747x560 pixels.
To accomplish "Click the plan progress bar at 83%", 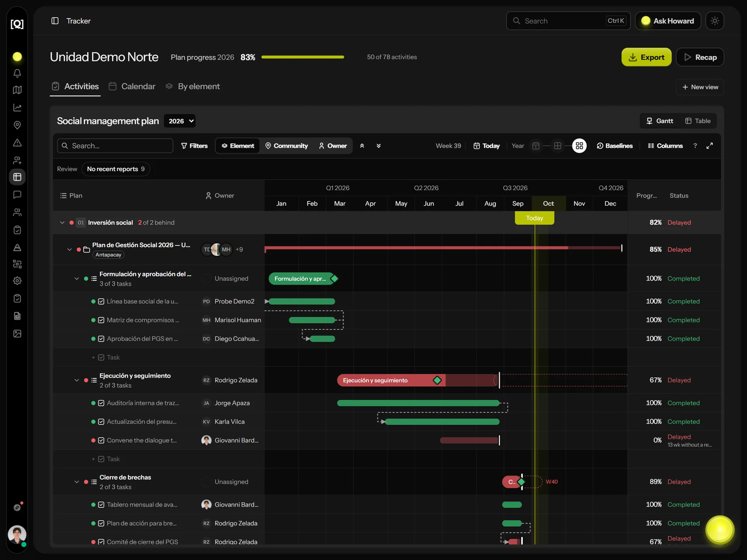I will point(303,57).
